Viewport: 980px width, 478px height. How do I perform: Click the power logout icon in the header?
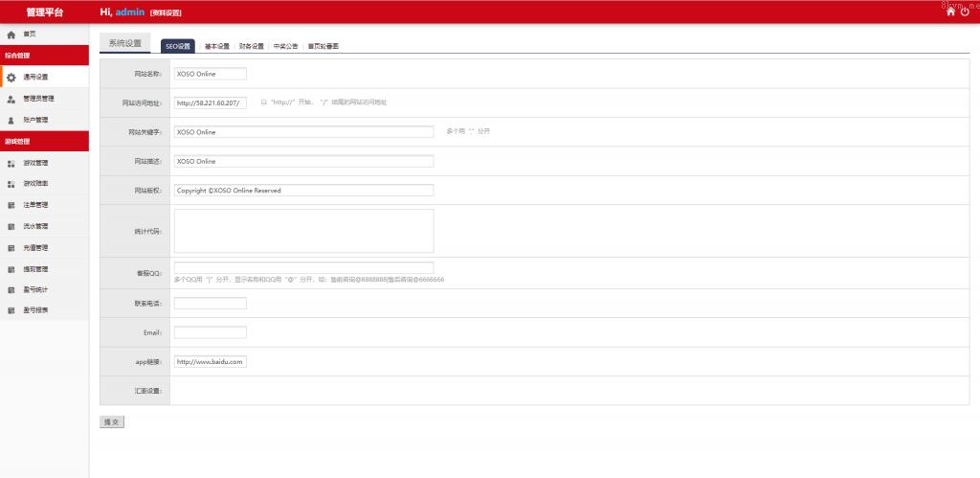tap(965, 11)
